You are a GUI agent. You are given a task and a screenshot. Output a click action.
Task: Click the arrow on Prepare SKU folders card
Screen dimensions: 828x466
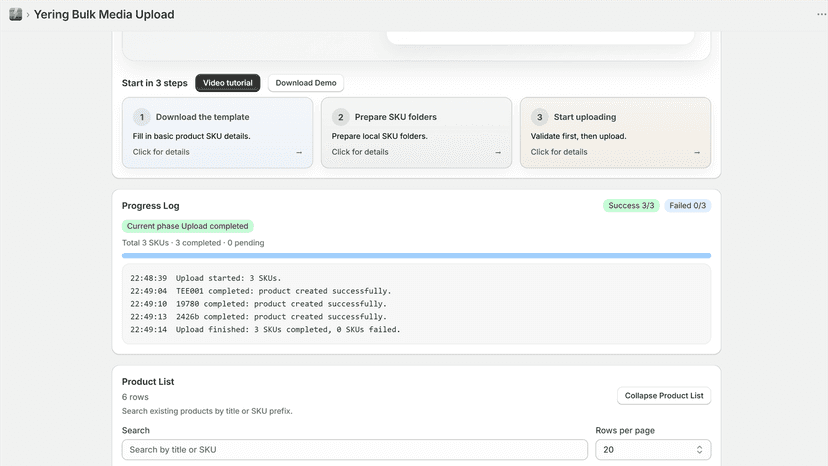click(x=498, y=152)
